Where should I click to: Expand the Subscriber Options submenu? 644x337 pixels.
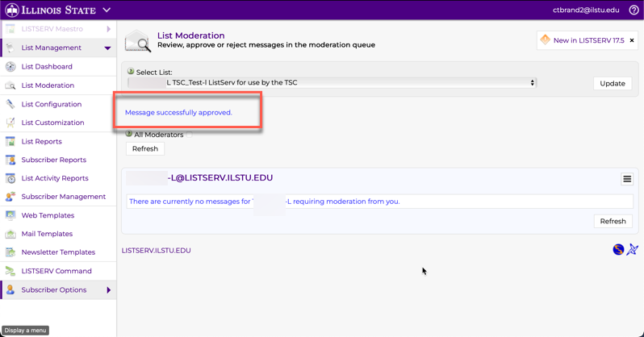(108, 290)
